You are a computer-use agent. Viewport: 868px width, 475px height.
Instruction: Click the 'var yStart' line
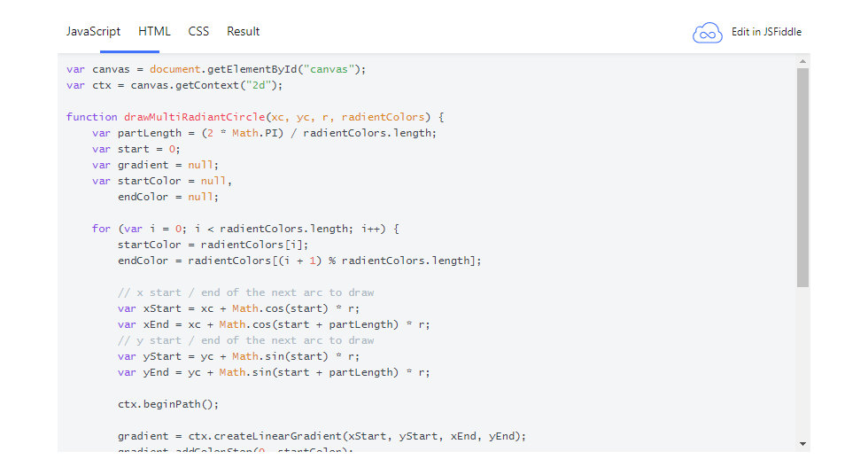coord(238,356)
